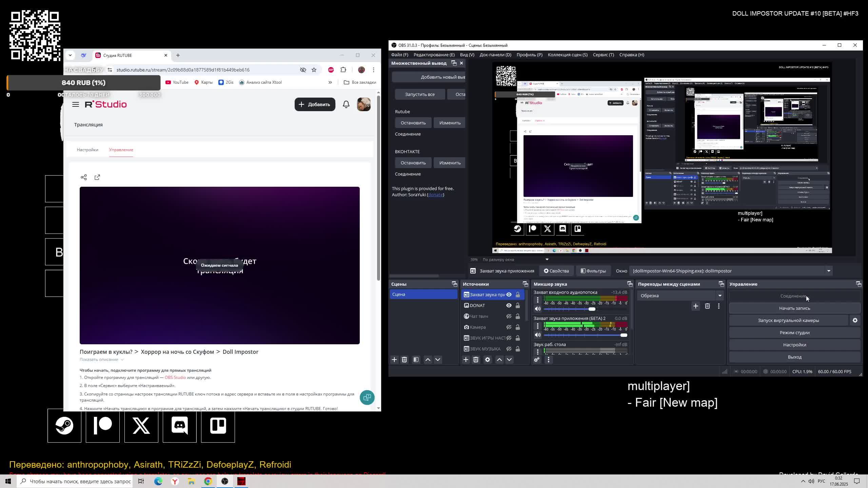Move scene down arrow
Viewport: 868px width, 488px height.
coord(438,360)
